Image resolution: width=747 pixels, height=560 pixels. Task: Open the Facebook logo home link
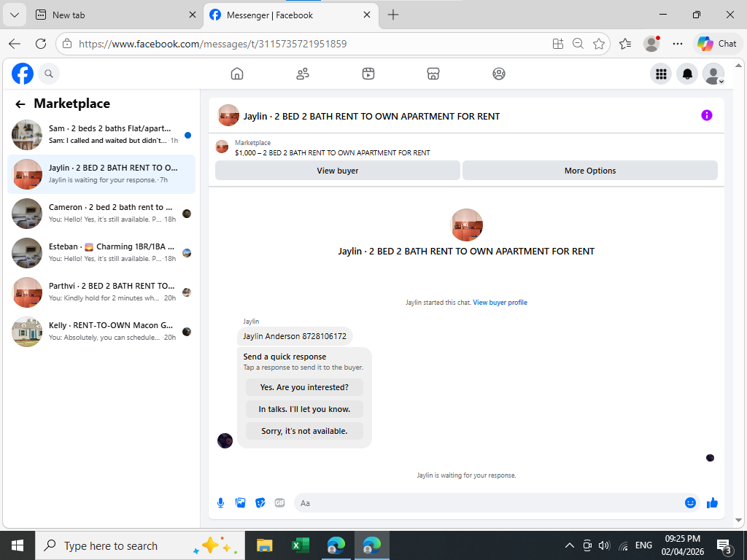click(23, 74)
